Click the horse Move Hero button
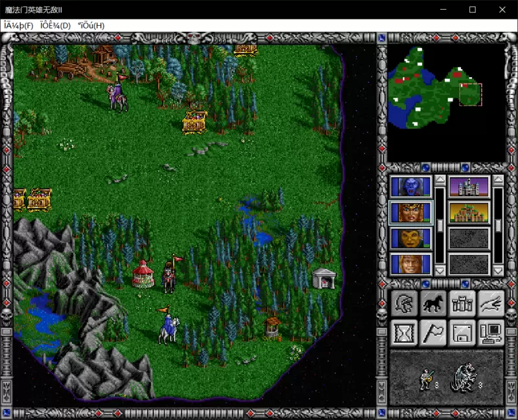 click(x=433, y=303)
